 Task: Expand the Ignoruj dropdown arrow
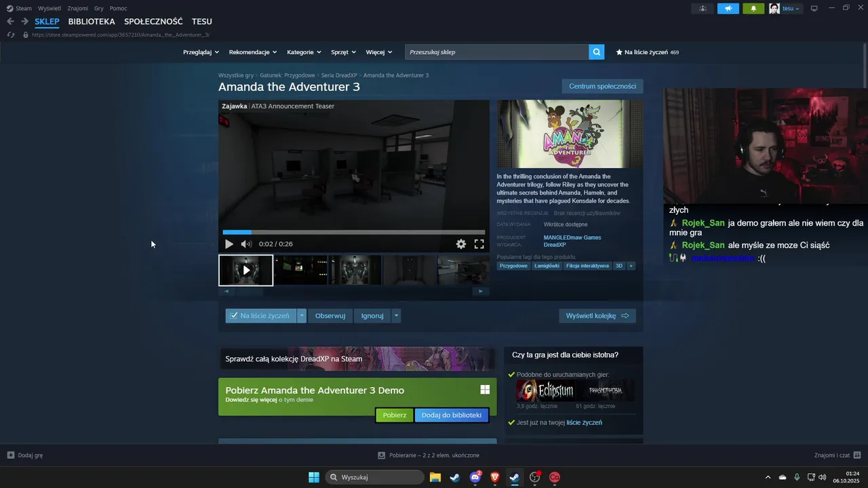click(396, 316)
